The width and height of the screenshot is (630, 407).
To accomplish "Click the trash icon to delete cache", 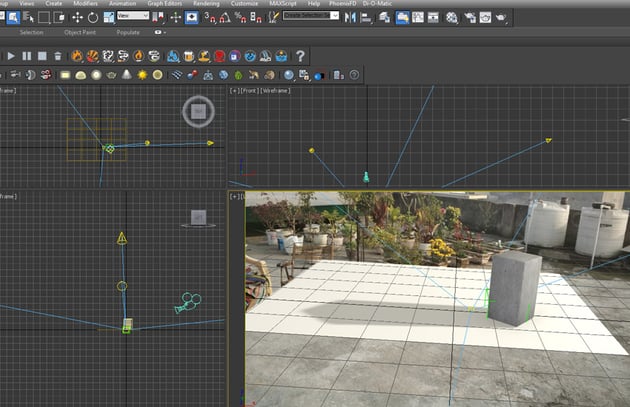I will pos(57,56).
